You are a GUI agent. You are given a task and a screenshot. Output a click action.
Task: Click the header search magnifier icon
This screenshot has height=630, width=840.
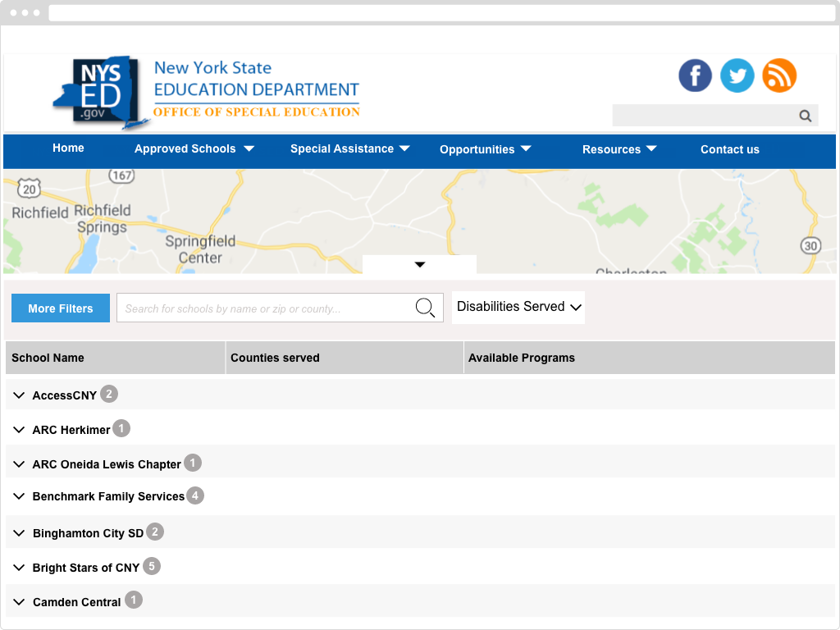pyautogui.click(x=806, y=116)
